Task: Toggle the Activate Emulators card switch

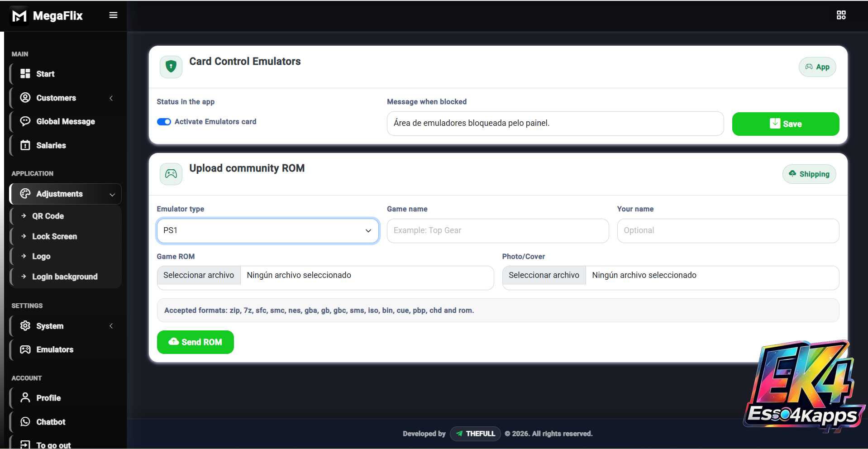Action: tap(164, 122)
